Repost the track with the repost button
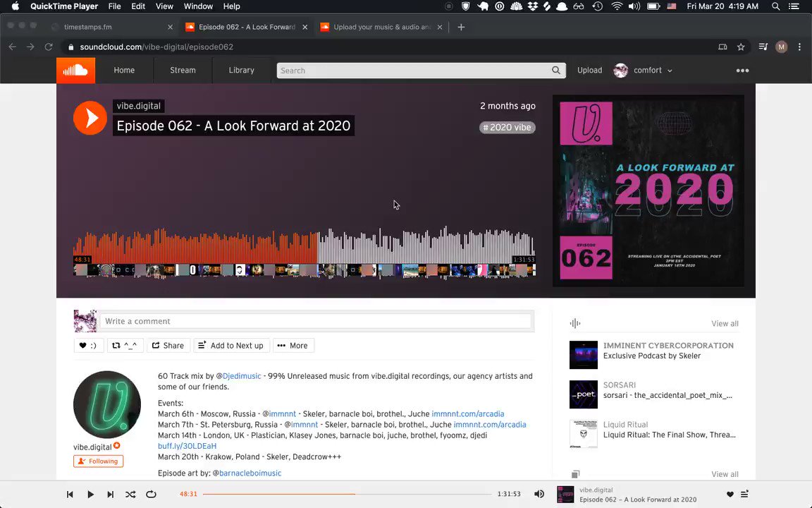This screenshot has height=508, width=812. click(x=124, y=345)
